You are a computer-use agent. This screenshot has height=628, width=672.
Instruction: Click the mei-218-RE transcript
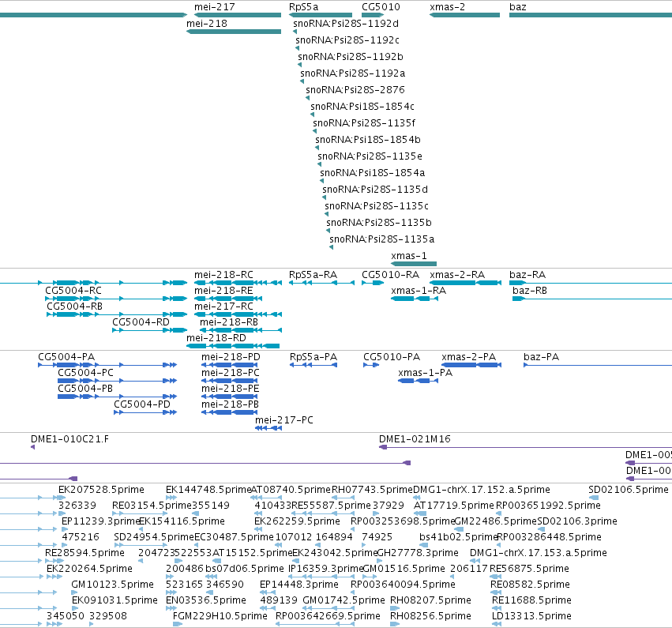coord(228,299)
